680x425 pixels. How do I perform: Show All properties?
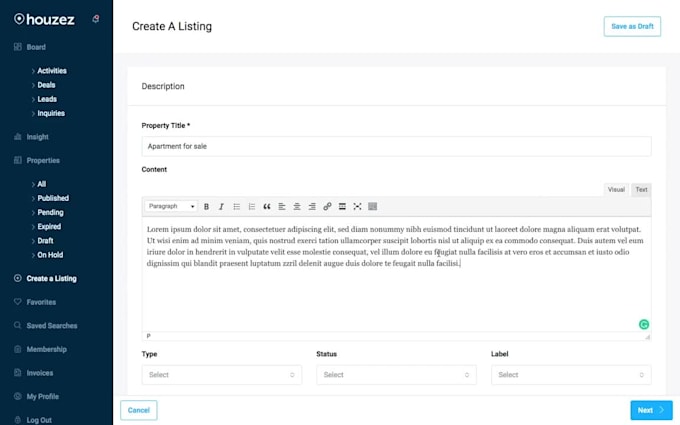point(41,184)
